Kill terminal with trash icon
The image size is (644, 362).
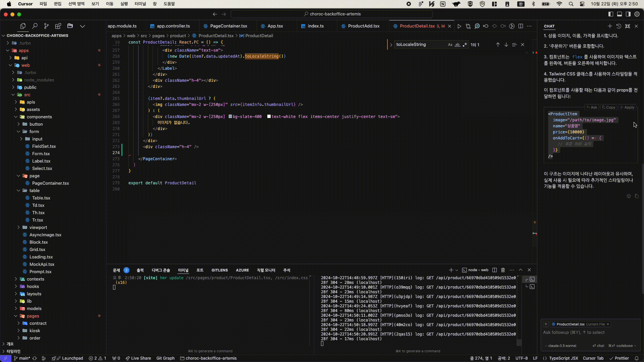(503, 270)
